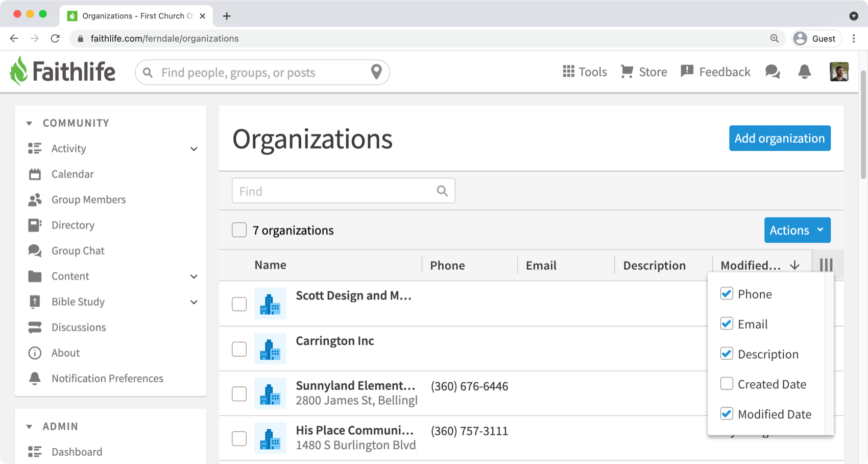Image resolution: width=868 pixels, height=464 pixels.
Task: Open Bible Study in sidebar
Action: [x=78, y=301]
